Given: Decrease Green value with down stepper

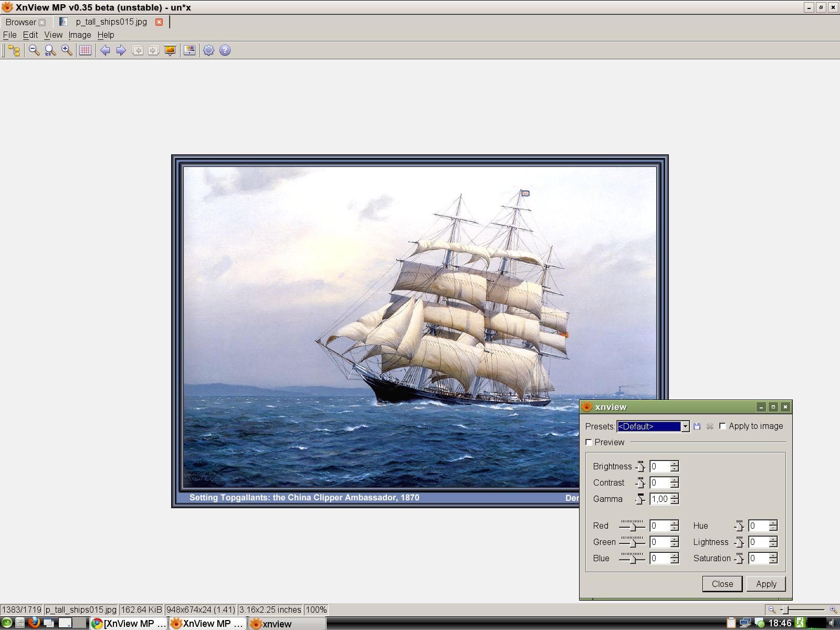Looking at the screenshot, I should (675, 545).
